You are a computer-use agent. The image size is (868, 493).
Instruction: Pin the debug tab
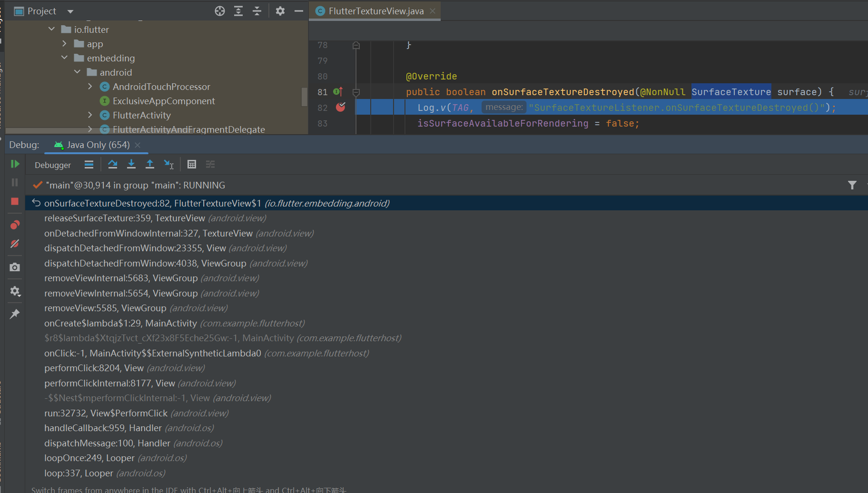click(x=15, y=314)
